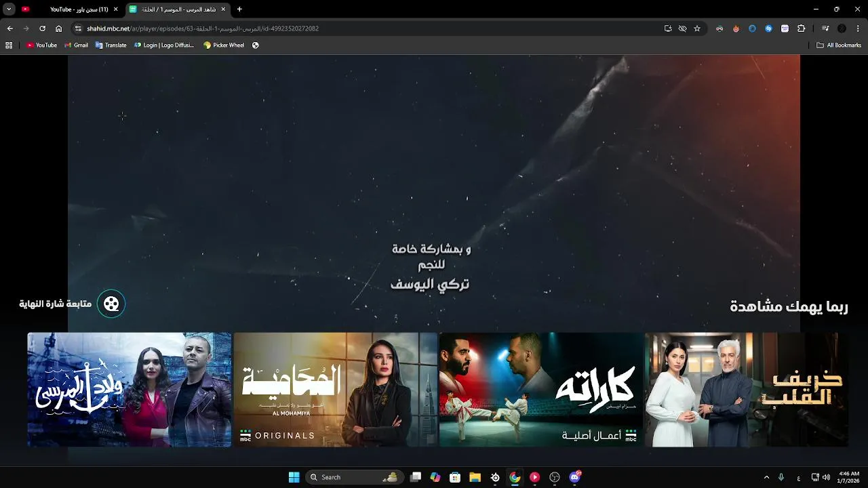Screen dimensions: 868x488
Task: Click the Shazam extension icon
Action: 768,28
